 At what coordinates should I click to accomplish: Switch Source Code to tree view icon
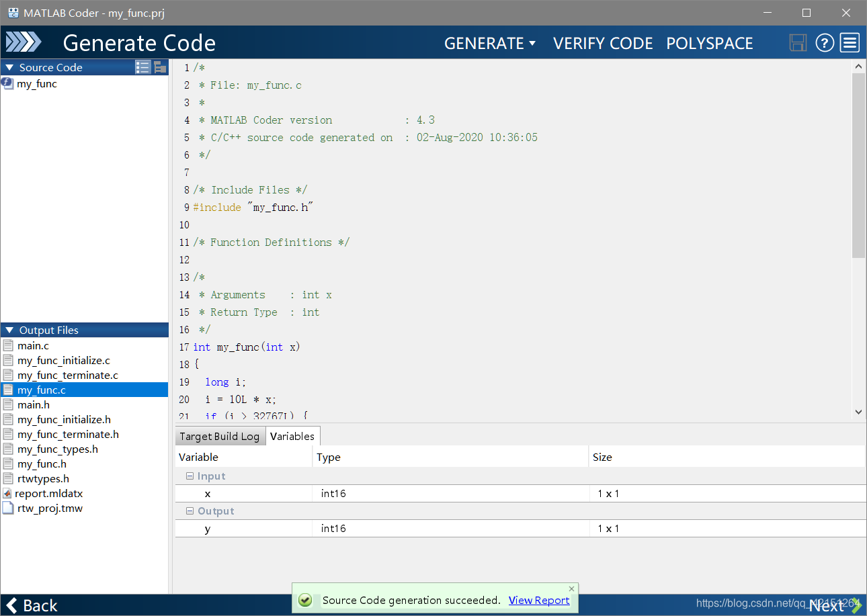(x=160, y=67)
